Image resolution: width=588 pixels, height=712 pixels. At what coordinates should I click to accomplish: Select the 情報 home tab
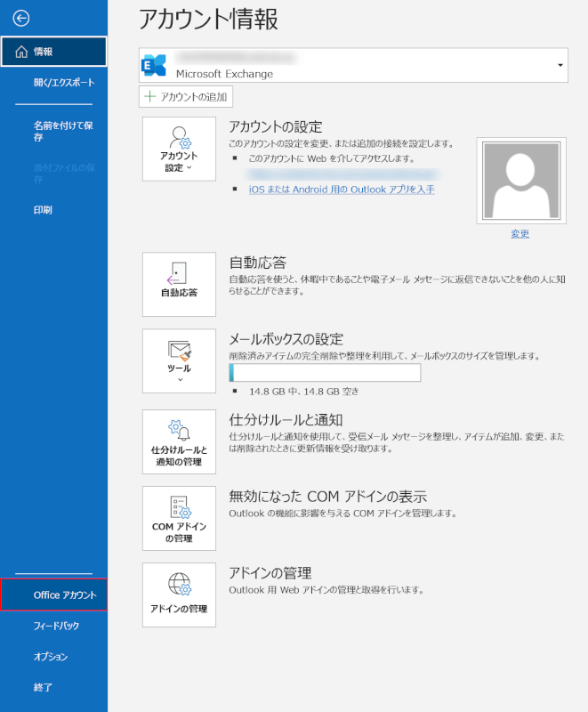pyautogui.click(x=54, y=52)
